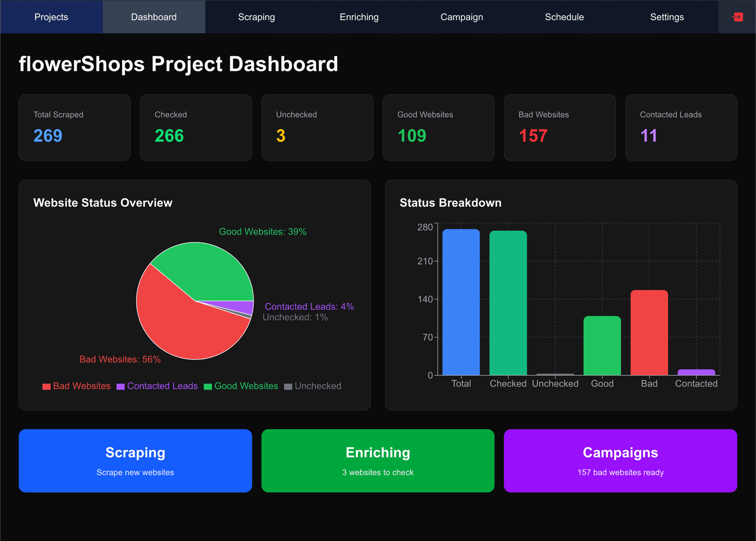Click the green Enriching action card
The image size is (756, 541).
pyautogui.click(x=378, y=461)
